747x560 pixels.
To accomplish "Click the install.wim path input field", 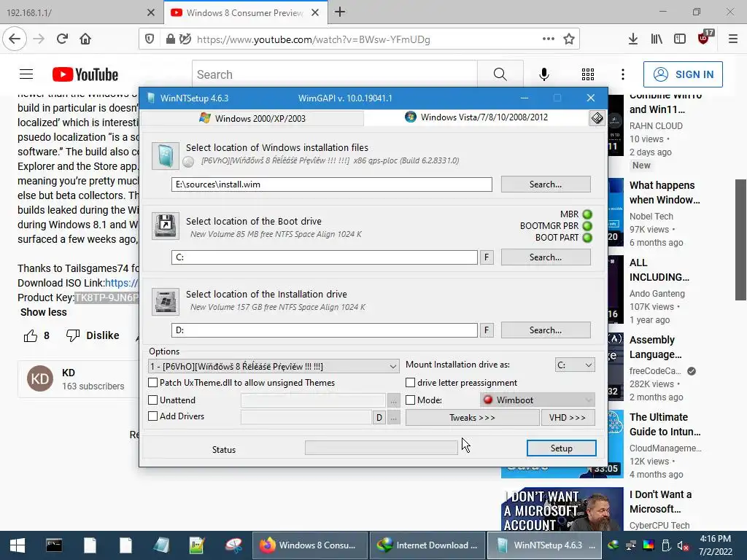I will click(332, 184).
